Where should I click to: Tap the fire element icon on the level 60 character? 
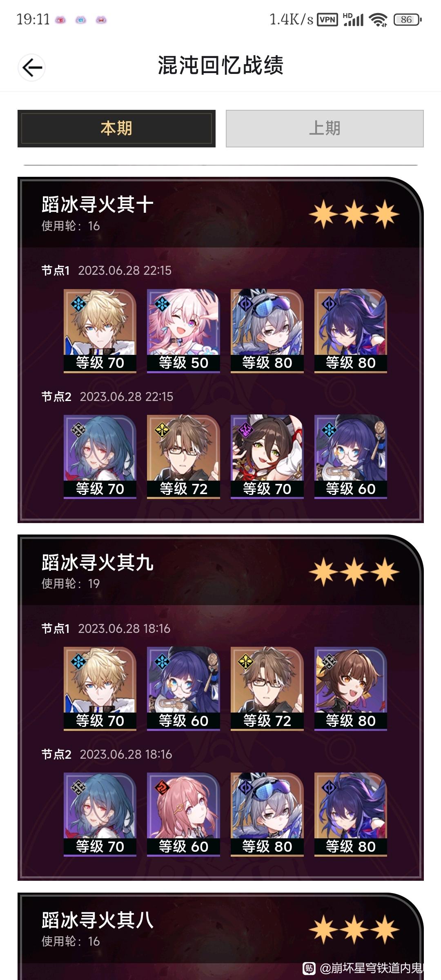(x=162, y=787)
